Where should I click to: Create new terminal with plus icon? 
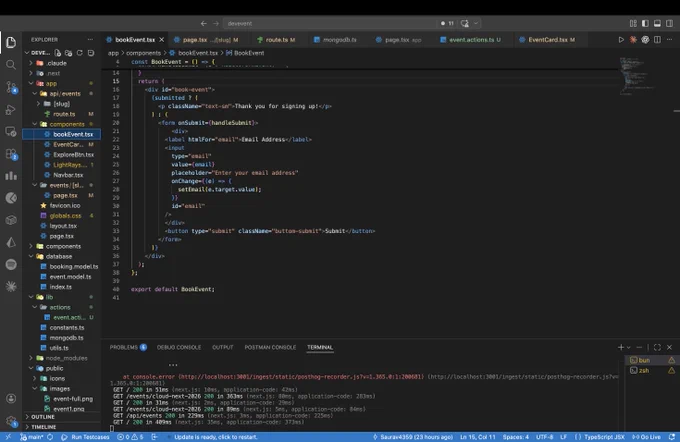pyautogui.click(x=621, y=347)
